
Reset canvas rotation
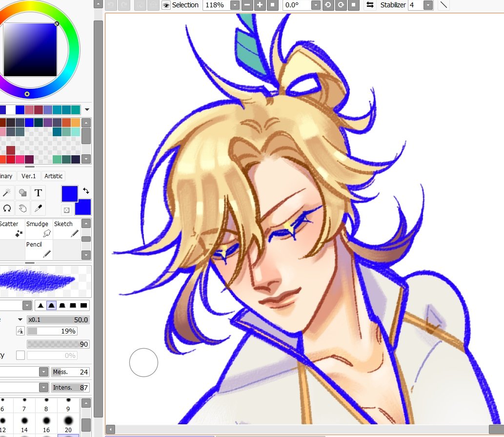pos(354,5)
